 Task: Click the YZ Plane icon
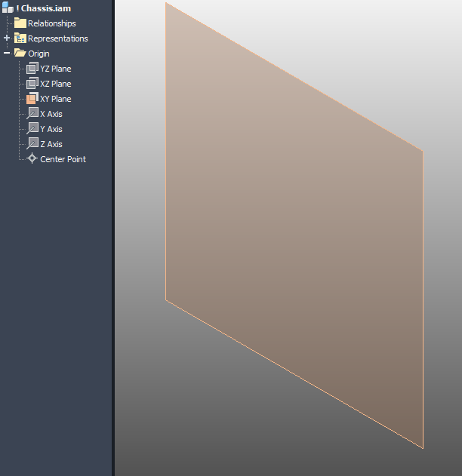tap(32, 69)
